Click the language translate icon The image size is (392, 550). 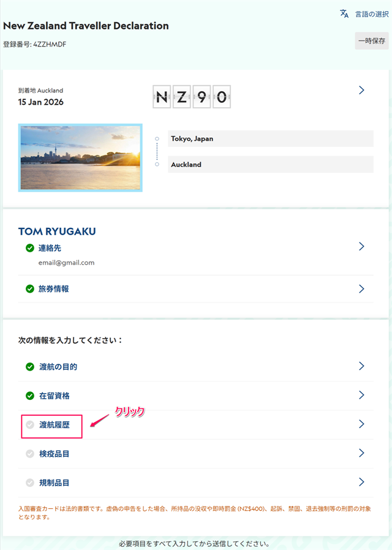[344, 13]
